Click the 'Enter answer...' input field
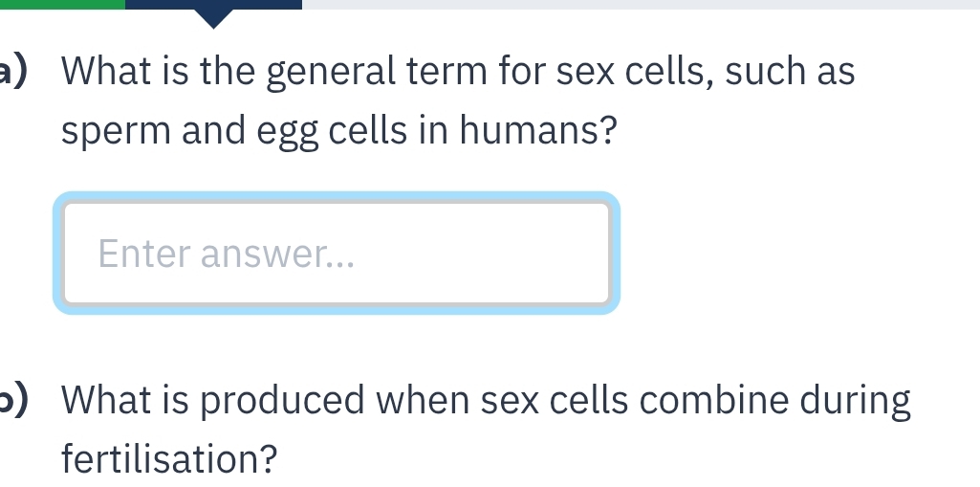 [335, 254]
